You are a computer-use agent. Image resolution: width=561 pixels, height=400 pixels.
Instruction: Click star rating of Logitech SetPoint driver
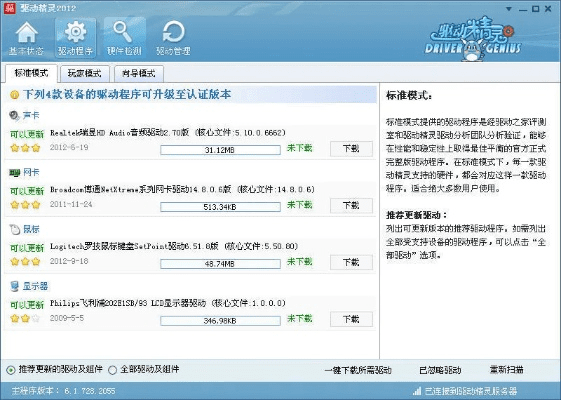(25, 262)
